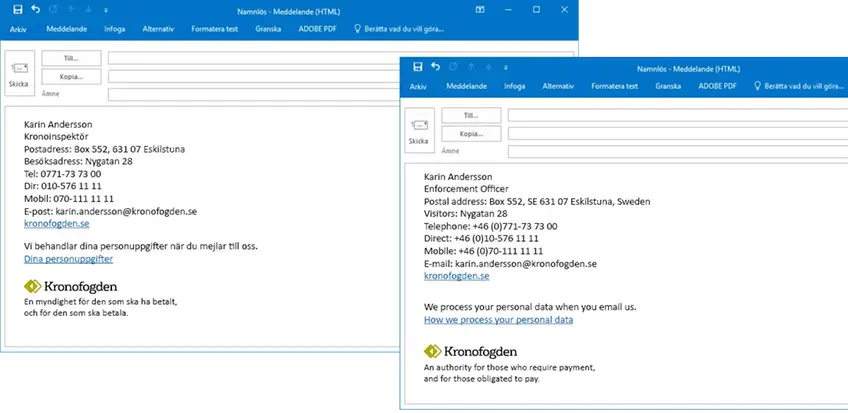Open Arkiv tab in back window
This screenshot has width=848, height=413.
tap(18, 29)
